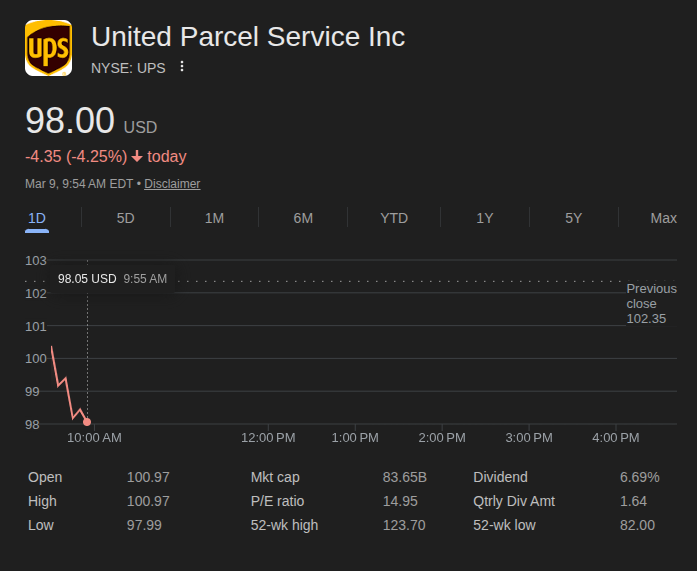This screenshot has width=697, height=571.
Task: Click the 98.00 USD stock price
Action: [70, 121]
